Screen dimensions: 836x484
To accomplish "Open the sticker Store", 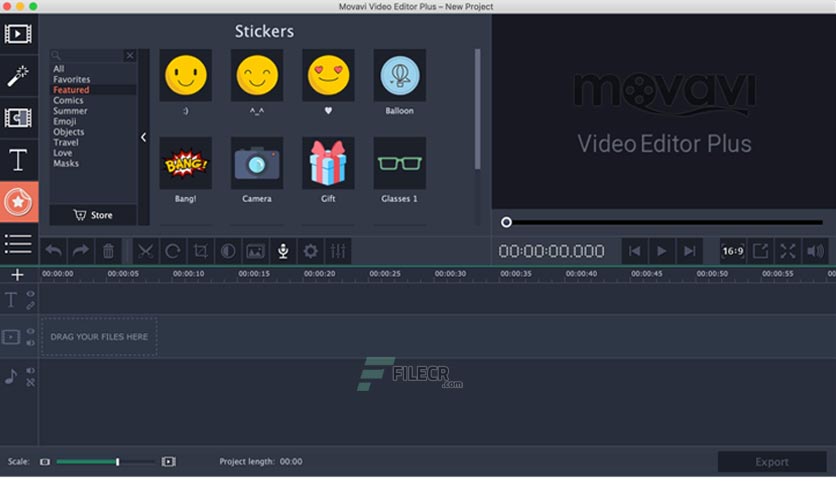I will click(x=93, y=215).
